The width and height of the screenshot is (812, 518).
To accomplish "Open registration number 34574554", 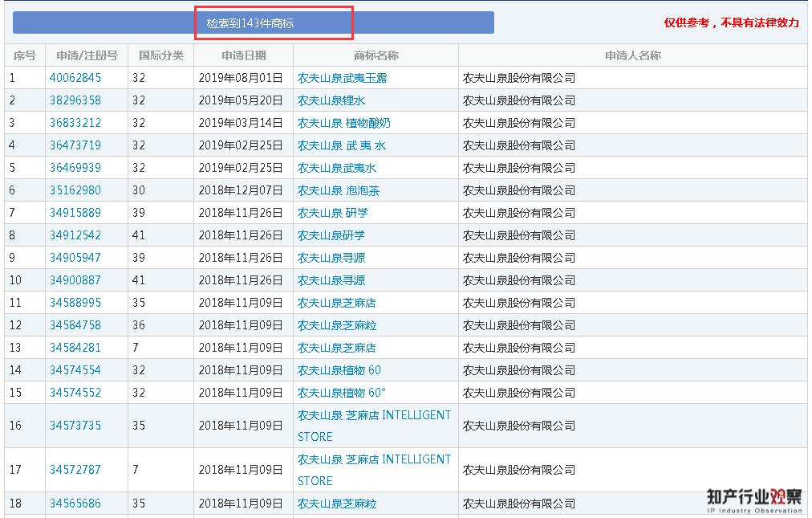I will [x=75, y=369].
